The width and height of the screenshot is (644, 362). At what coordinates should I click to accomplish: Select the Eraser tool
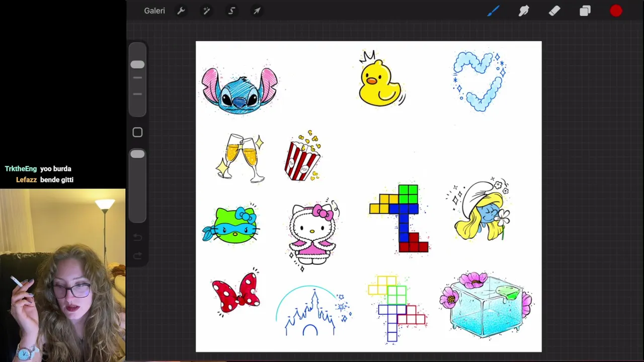pyautogui.click(x=554, y=11)
